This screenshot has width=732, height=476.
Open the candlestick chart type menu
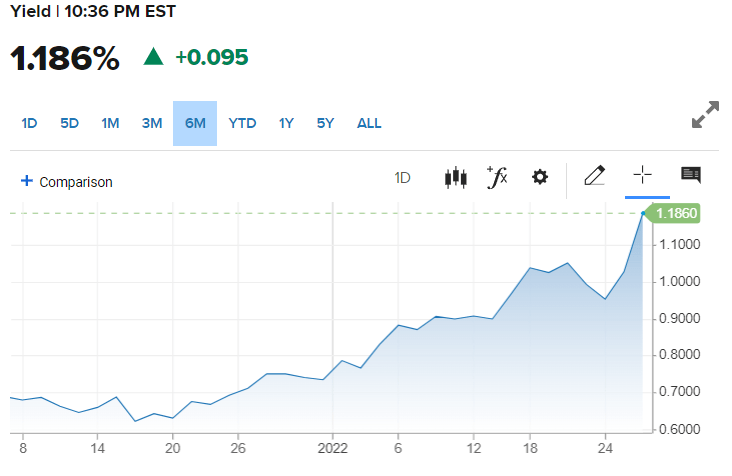[455, 178]
